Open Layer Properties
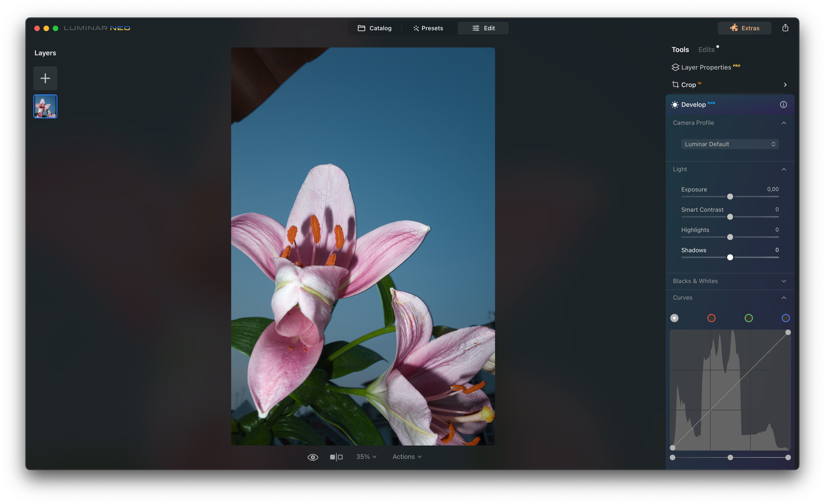Image resolution: width=825 pixels, height=504 pixels. pyautogui.click(x=705, y=67)
